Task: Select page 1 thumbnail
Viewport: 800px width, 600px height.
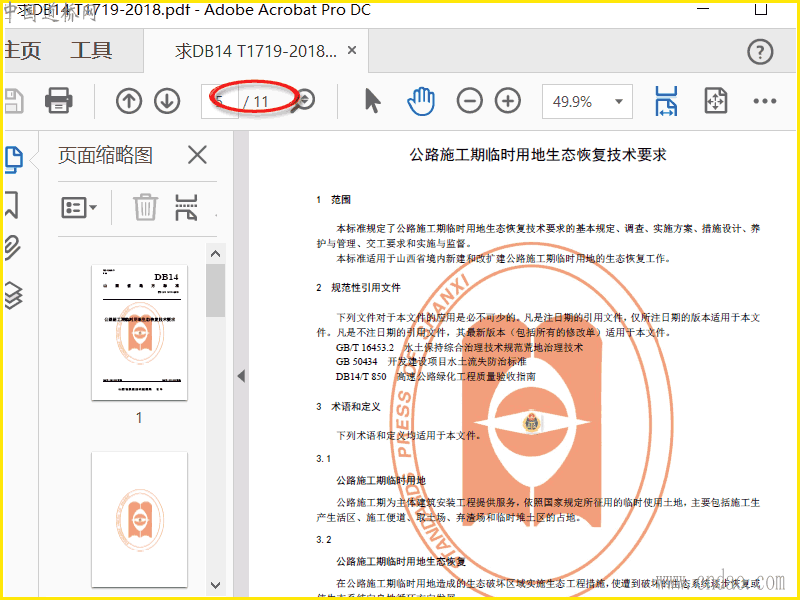Action: tap(139, 332)
